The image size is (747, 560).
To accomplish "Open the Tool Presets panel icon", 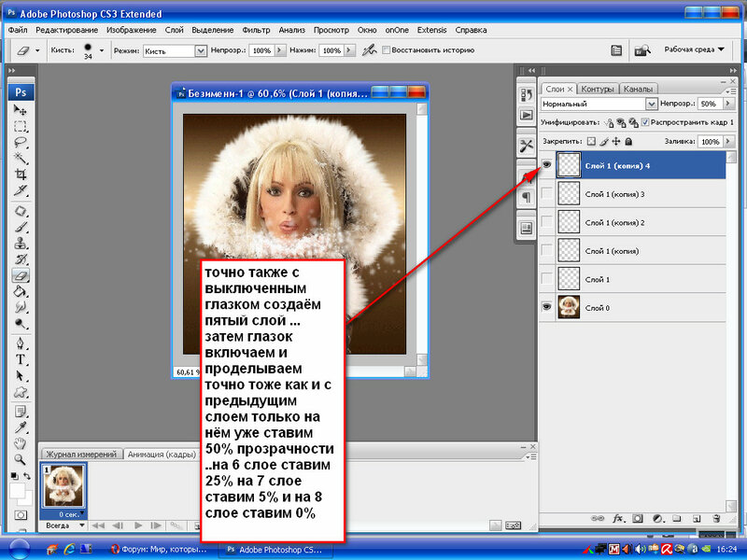I will click(x=527, y=146).
